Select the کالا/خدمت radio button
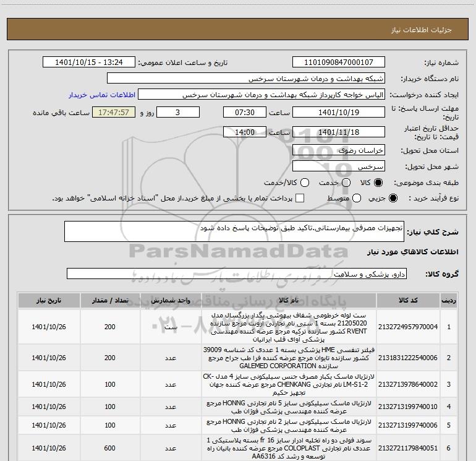The image size is (476, 461). (x=305, y=183)
